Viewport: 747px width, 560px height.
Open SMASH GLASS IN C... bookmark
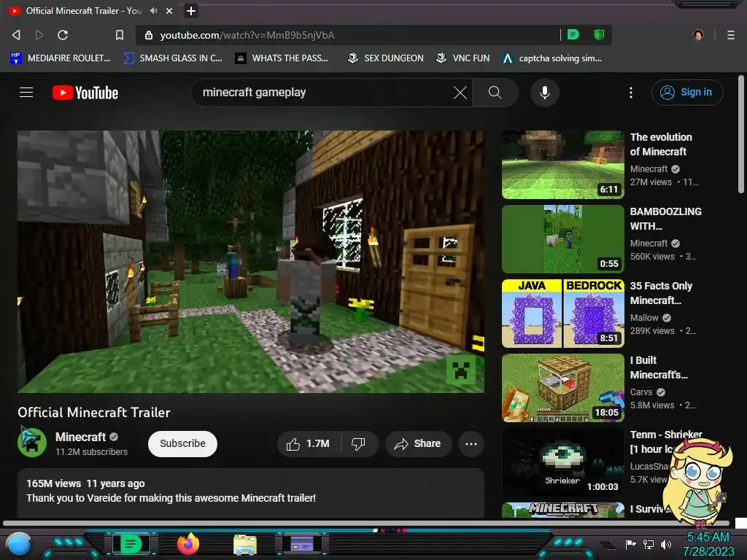[x=172, y=58]
